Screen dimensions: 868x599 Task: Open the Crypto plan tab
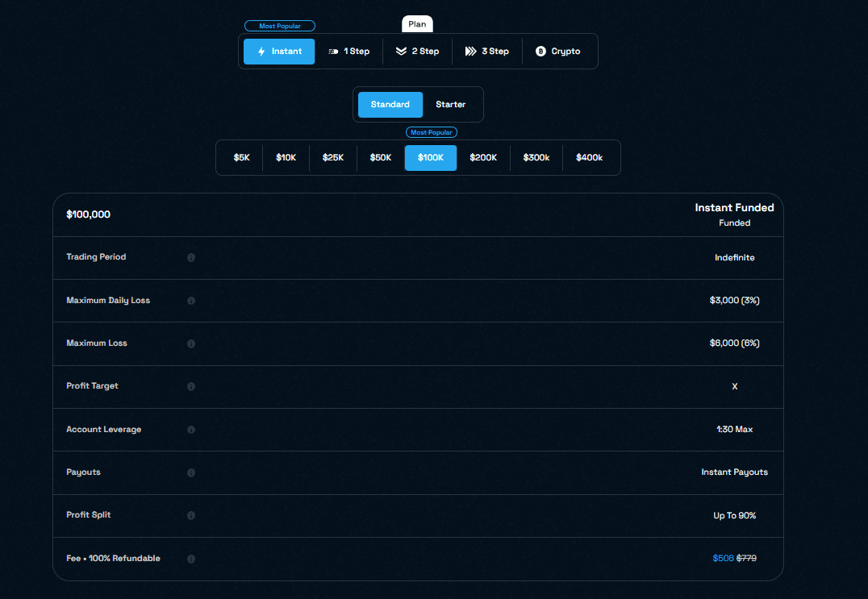click(558, 52)
